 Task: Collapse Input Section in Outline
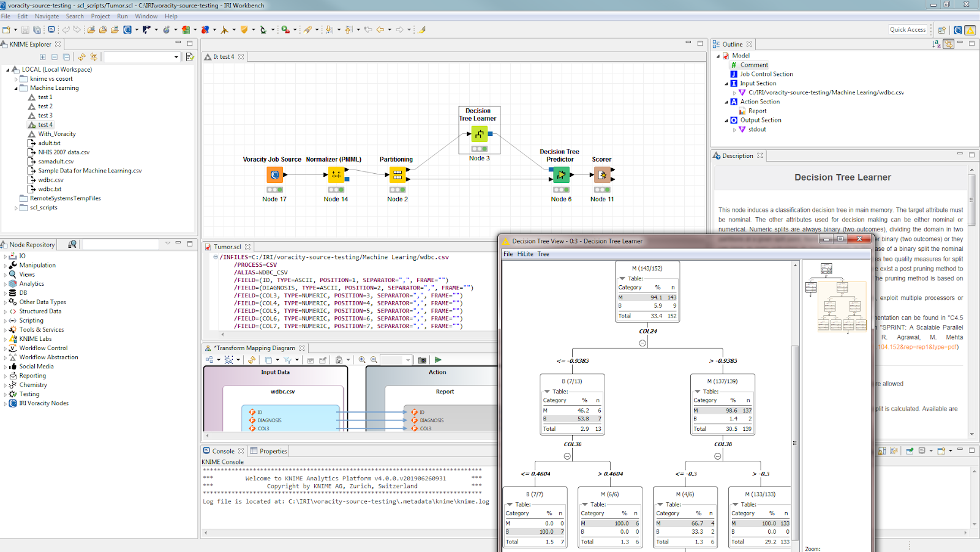[x=726, y=84]
